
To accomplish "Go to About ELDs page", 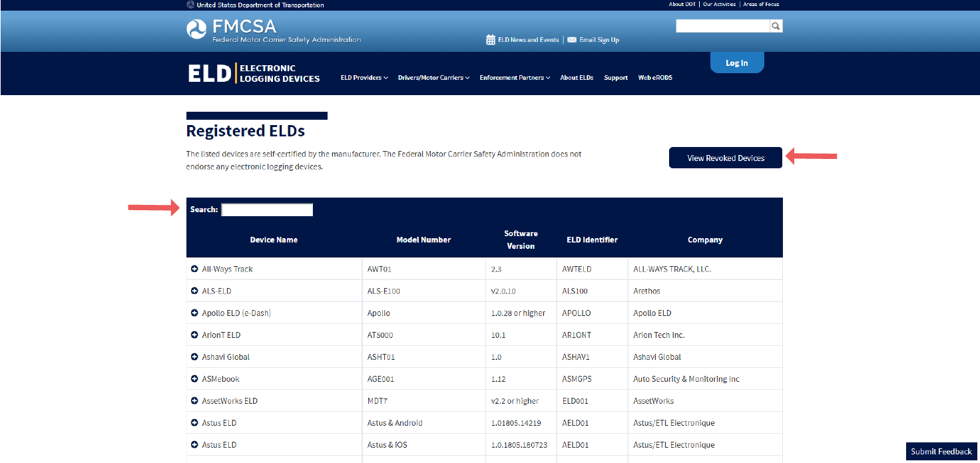I will [x=577, y=78].
